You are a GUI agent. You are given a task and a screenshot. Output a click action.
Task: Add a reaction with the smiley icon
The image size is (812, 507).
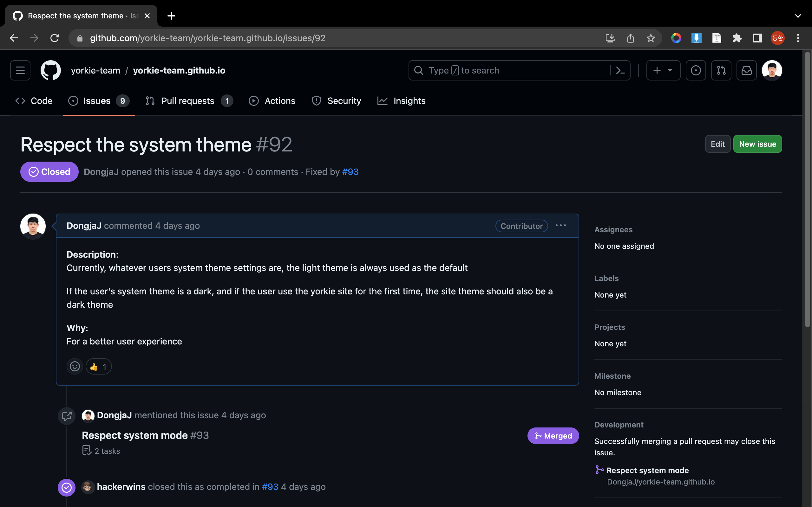pos(75,367)
